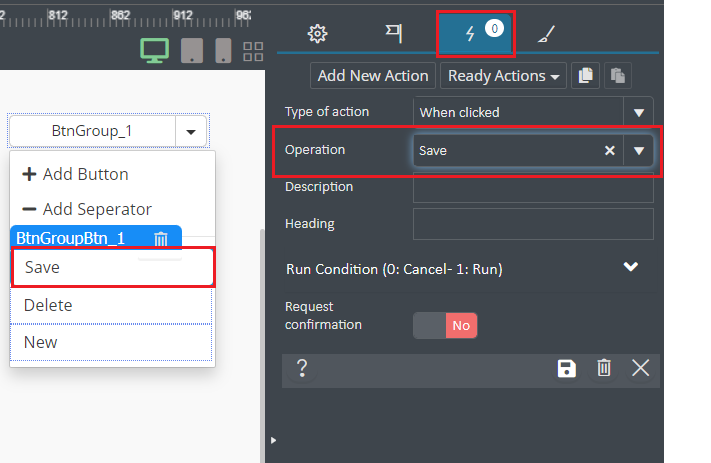
Task: Select tablet device view mode
Action: coord(192,50)
